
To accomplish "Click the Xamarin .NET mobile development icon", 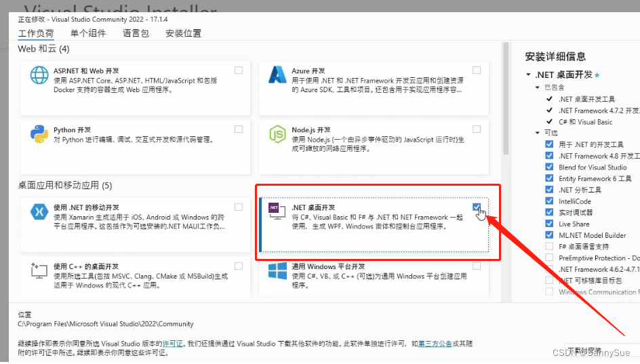I will point(39,211).
